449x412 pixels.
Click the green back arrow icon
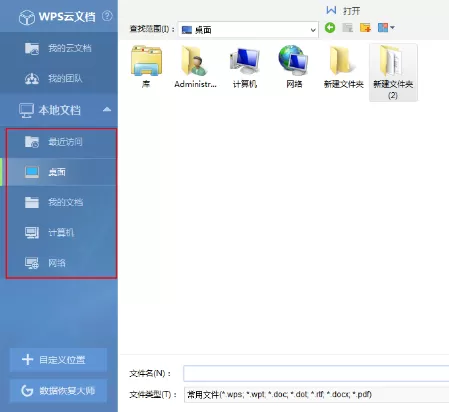330,28
